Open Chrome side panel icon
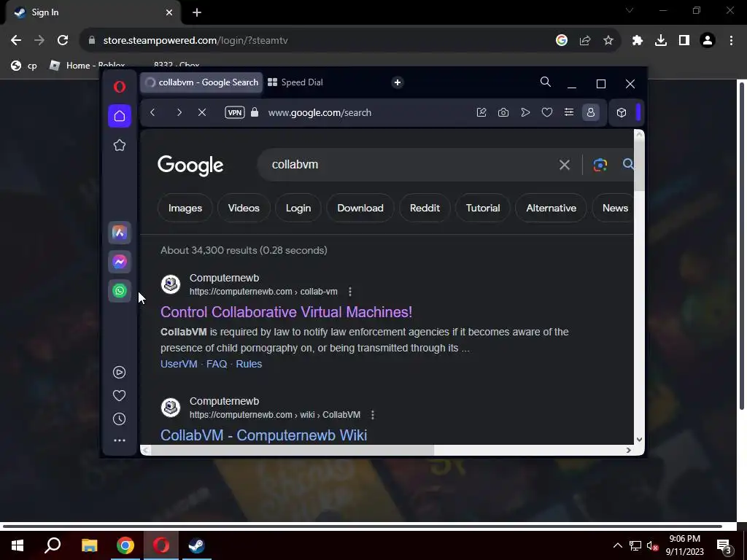 tap(684, 41)
